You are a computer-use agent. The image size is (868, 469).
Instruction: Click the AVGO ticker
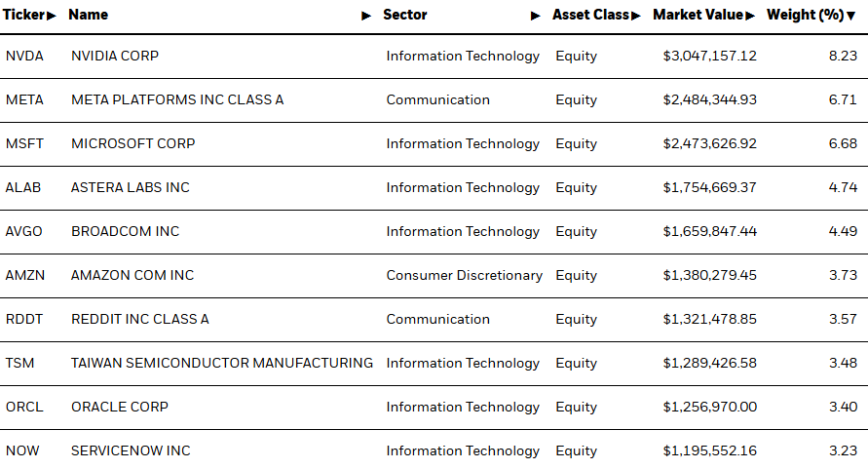pos(23,231)
